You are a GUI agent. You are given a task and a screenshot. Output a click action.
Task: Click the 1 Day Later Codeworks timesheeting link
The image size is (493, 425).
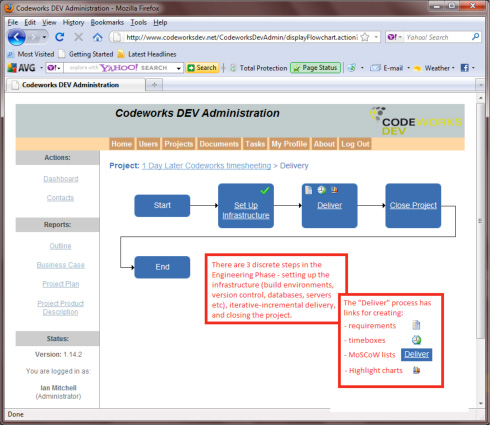pyautogui.click(x=206, y=166)
